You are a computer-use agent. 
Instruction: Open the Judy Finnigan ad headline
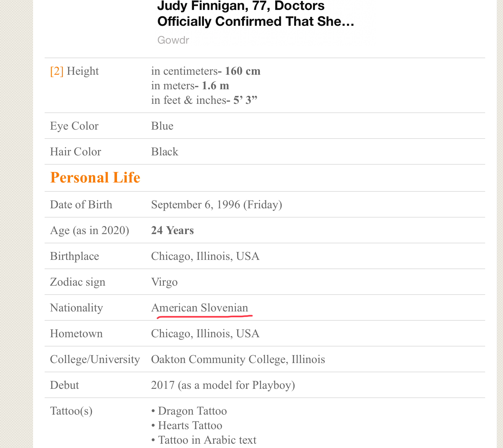255,14
